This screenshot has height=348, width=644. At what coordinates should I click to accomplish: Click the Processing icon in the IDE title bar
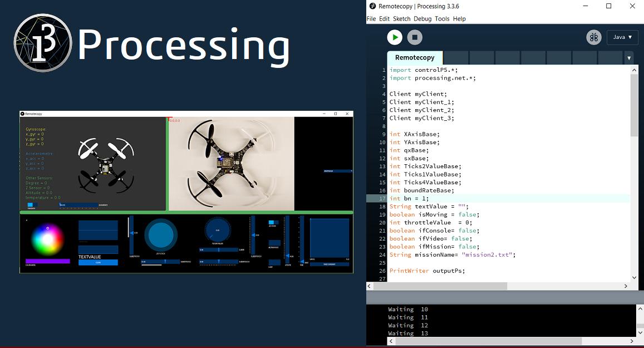point(372,6)
